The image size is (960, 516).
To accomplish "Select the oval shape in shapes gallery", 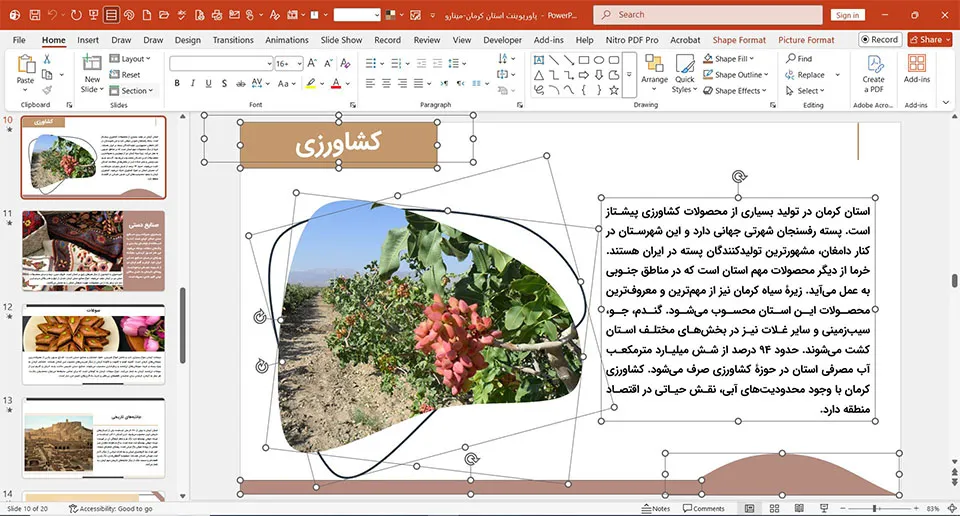I will point(599,60).
